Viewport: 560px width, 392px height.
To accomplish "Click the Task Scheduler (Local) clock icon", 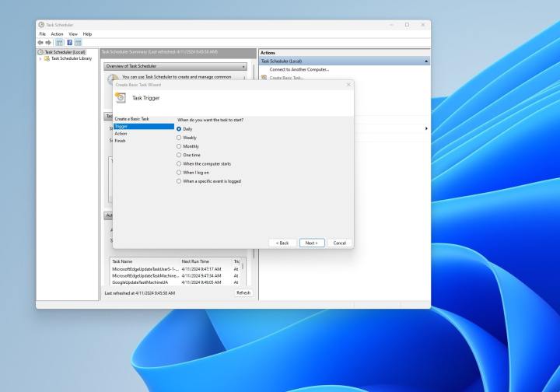I will pyautogui.click(x=40, y=52).
